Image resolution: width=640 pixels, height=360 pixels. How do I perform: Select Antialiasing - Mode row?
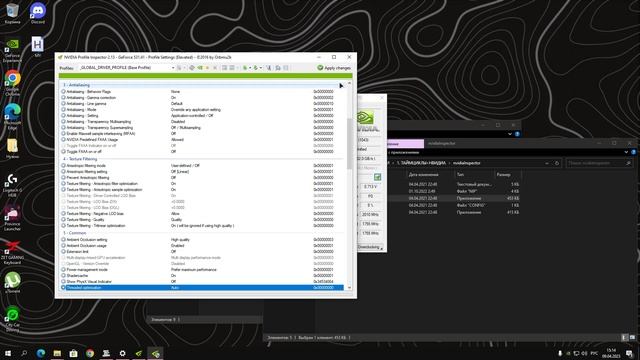[202, 110]
